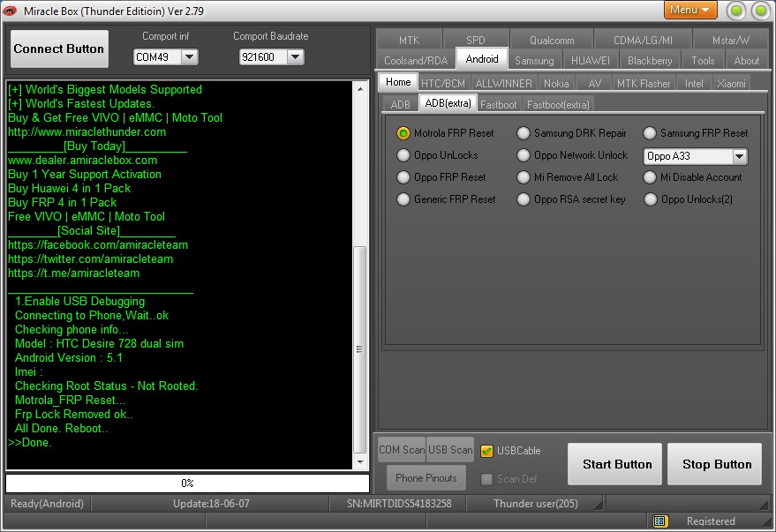Open the 921600 baudrate dropdown
This screenshot has width=776, height=532.
click(x=295, y=57)
